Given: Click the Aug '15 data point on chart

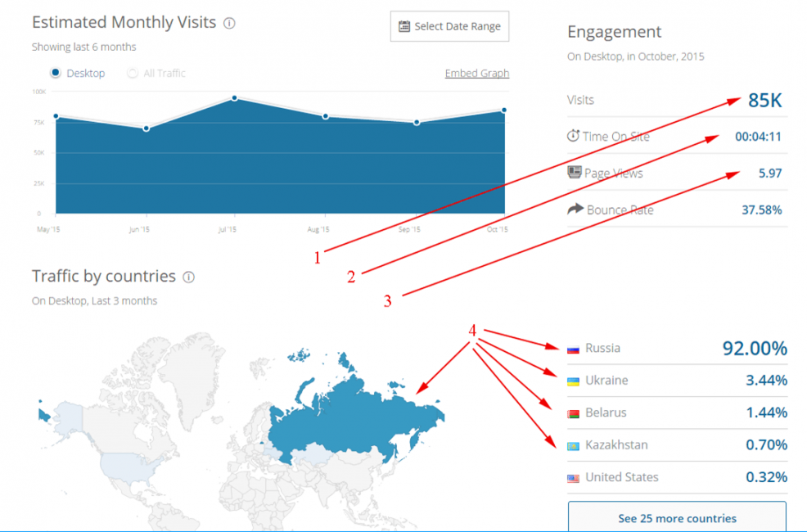Looking at the screenshot, I should [x=325, y=117].
